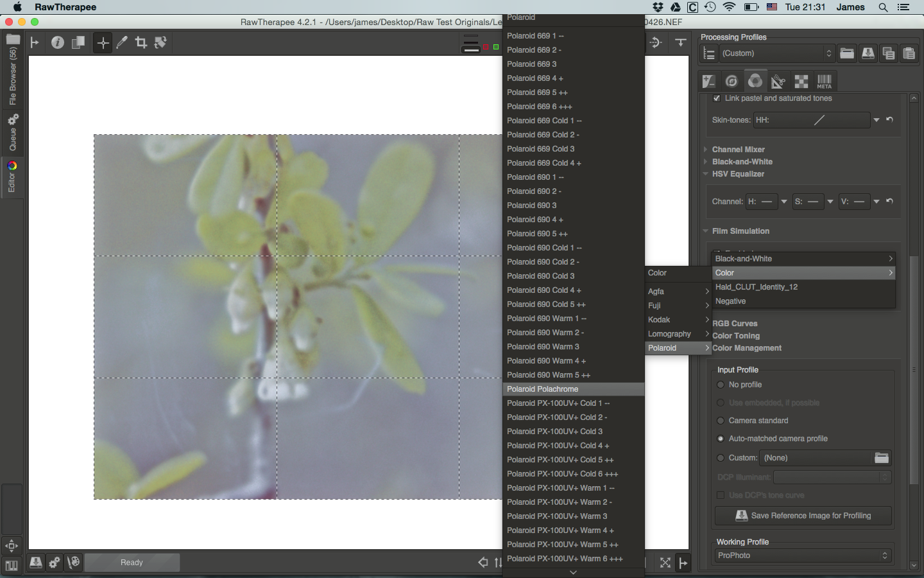Copy processing profile to clipboard
Image resolution: width=924 pixels, height=578 pixels.
889,53
